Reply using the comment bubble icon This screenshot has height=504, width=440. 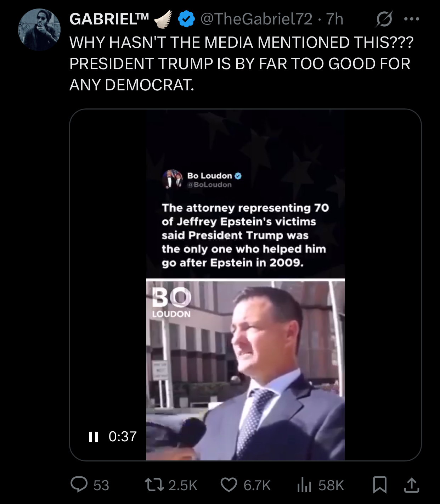[79, 485]
